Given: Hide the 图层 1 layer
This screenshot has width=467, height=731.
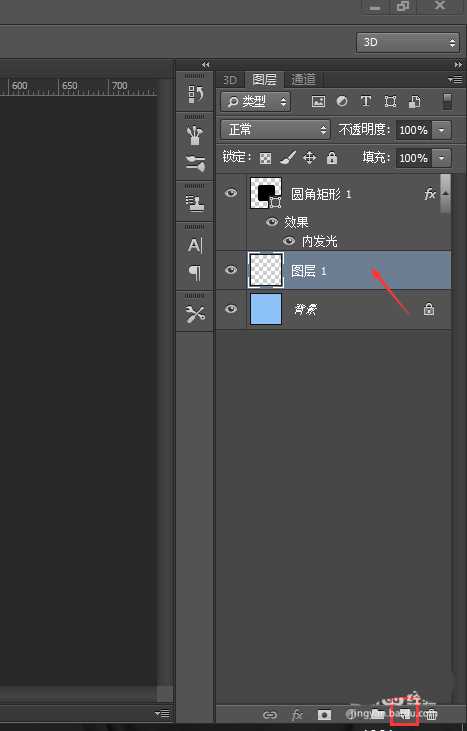Looking at the screenshot, I should click(231, 270).
